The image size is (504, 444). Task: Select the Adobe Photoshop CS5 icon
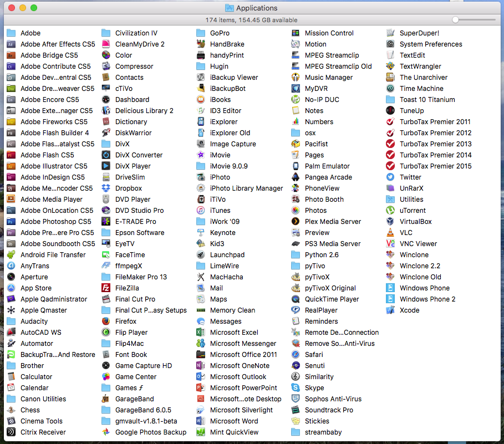click(11, 222)
